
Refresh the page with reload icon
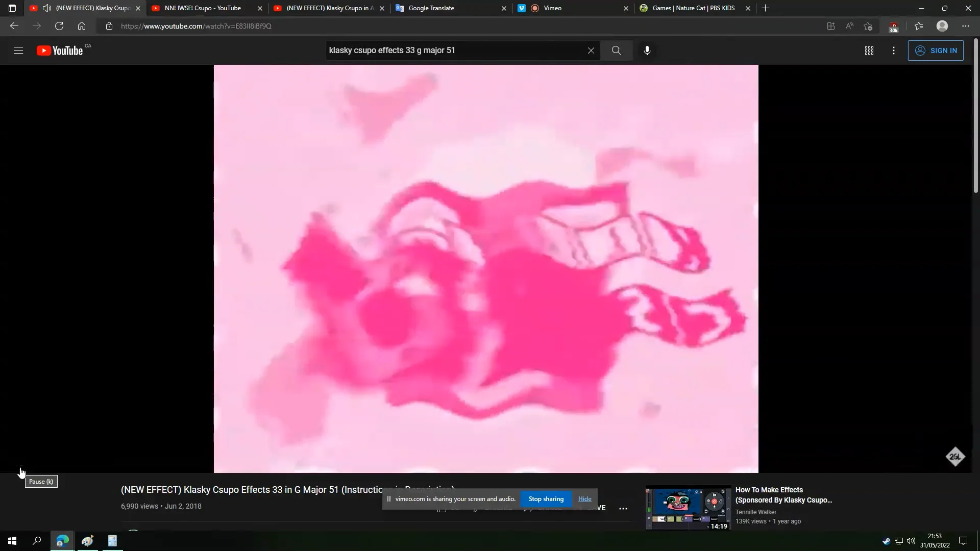point(59,26)
